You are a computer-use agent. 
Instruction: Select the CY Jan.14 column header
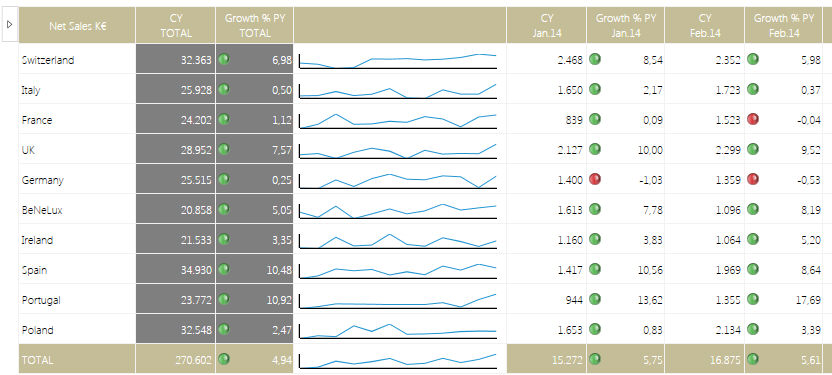(x=547, y=25)
